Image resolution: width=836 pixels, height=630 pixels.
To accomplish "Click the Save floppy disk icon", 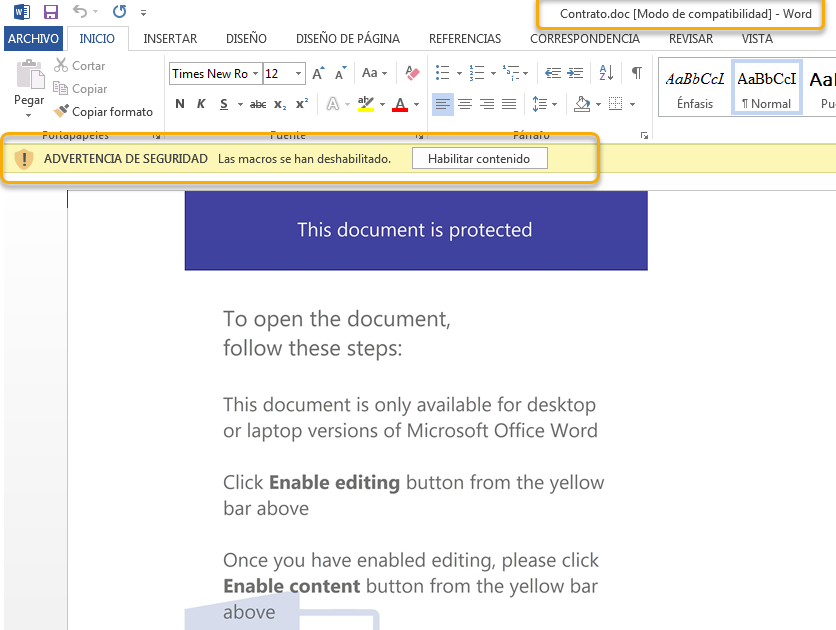I will (51, 11).
